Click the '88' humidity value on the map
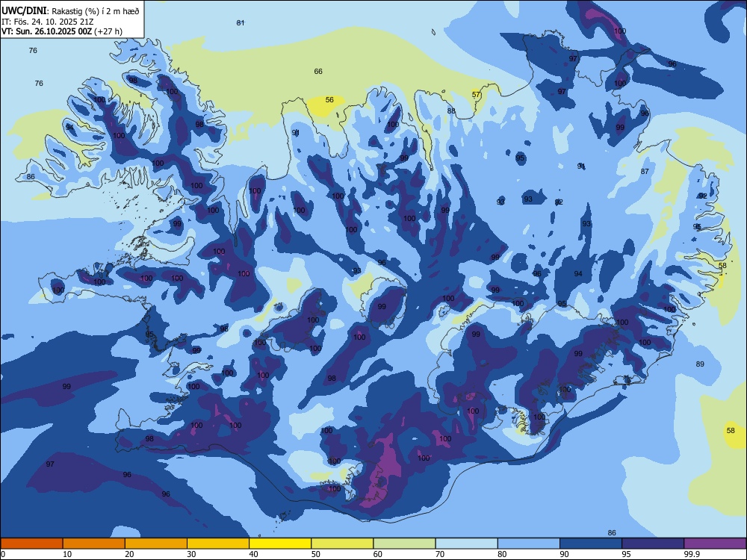The image size is (747, 560). tap(451, 111)
